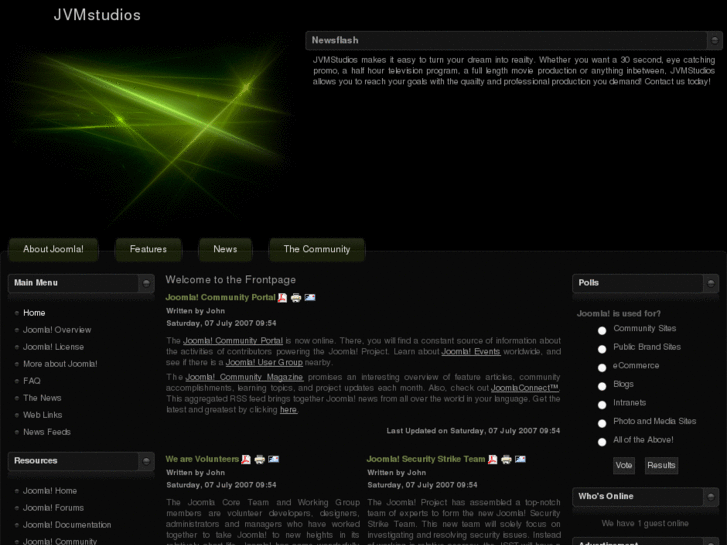Click 'Last Updated on Saturday, 07 July 2007' text

(473, 431)
